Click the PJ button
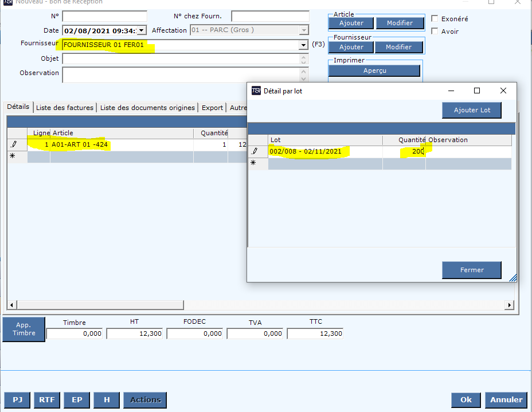Image resolution: width=532 pixels, height=412 pixels. pos(17,400)
